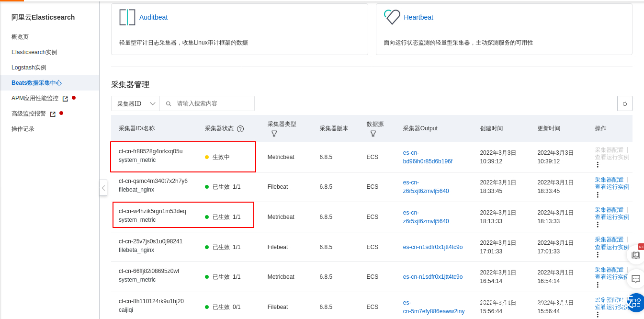644x319 pixels.
Task: Open the Auditbeat collector icon
Action: point(127,17)
